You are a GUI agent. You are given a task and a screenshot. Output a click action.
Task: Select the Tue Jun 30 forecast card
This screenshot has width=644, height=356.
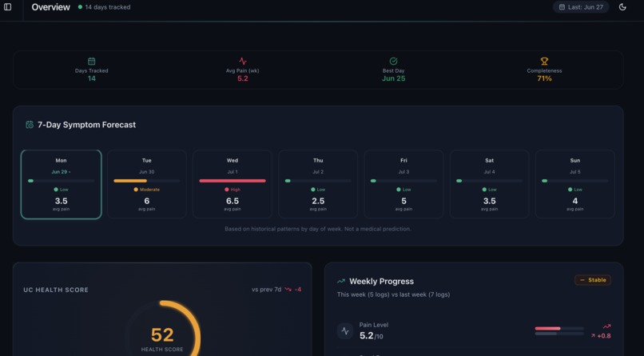click(x=147, y=184)
